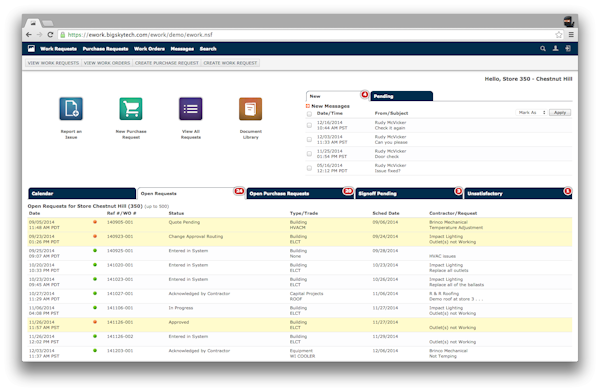Click 'Change Approval Routing' status text
600x392 pixels.
click(196, 237)
